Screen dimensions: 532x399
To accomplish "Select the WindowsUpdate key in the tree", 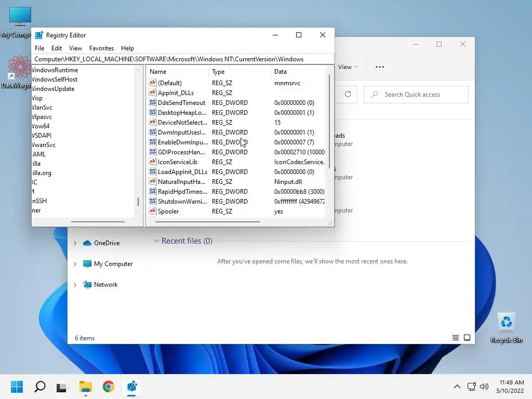I will [54, 88].
